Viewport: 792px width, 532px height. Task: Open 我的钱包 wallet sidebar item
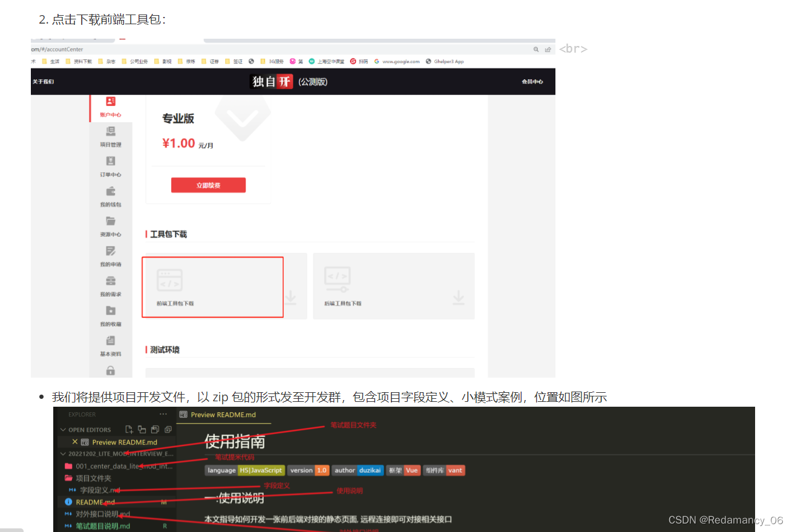tap(111, 197)
